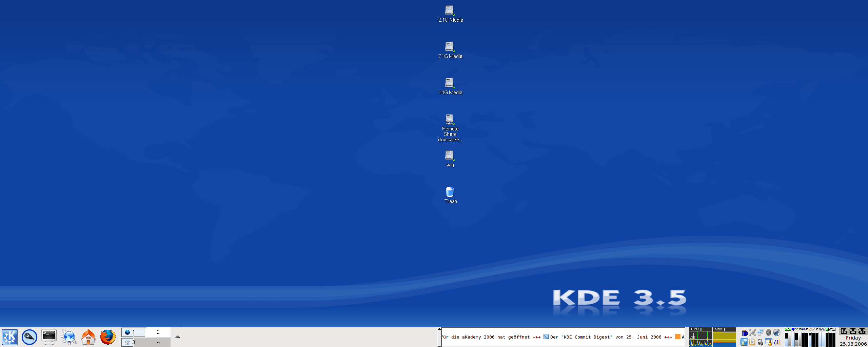Click the padlock tray icon

(761, 342)
